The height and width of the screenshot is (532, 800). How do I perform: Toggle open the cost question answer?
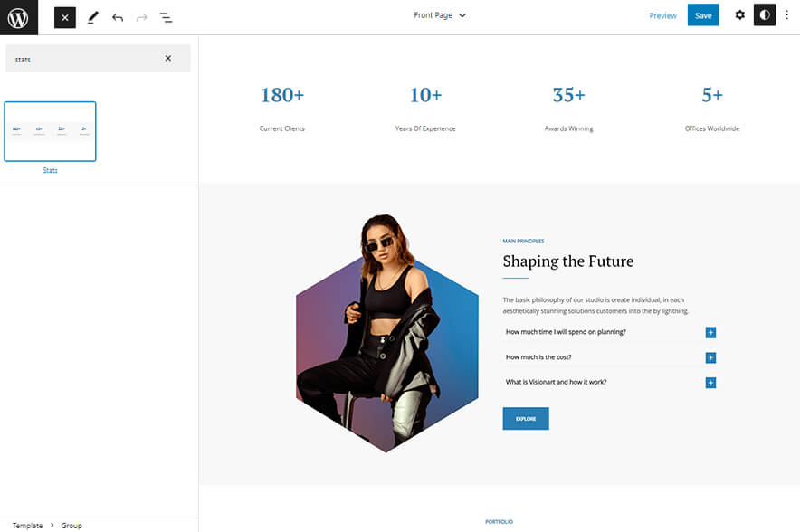(711, 357)
